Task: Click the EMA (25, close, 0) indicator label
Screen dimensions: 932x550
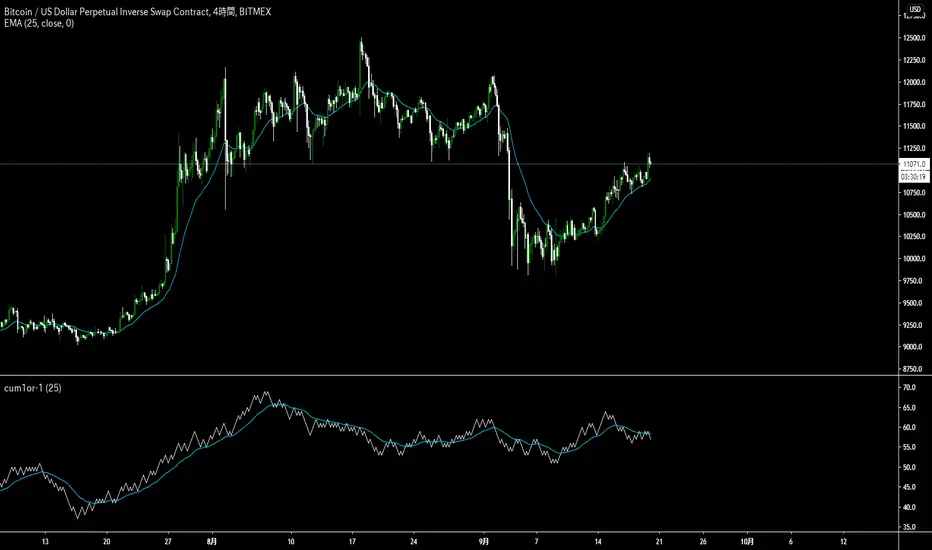Action: pos(39,23)
